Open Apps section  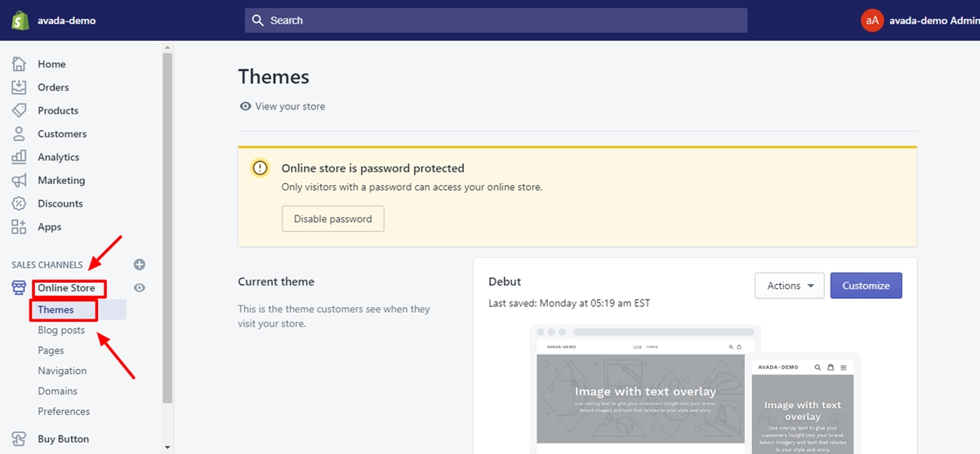pyautogui.click(x=50, y=227)
